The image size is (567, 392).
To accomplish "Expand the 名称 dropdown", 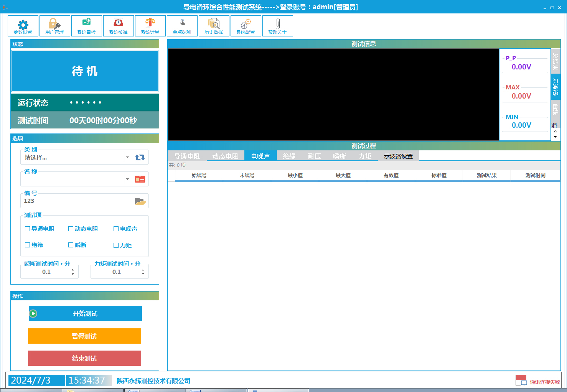I will pyautogui.click(x=127, y=179).
